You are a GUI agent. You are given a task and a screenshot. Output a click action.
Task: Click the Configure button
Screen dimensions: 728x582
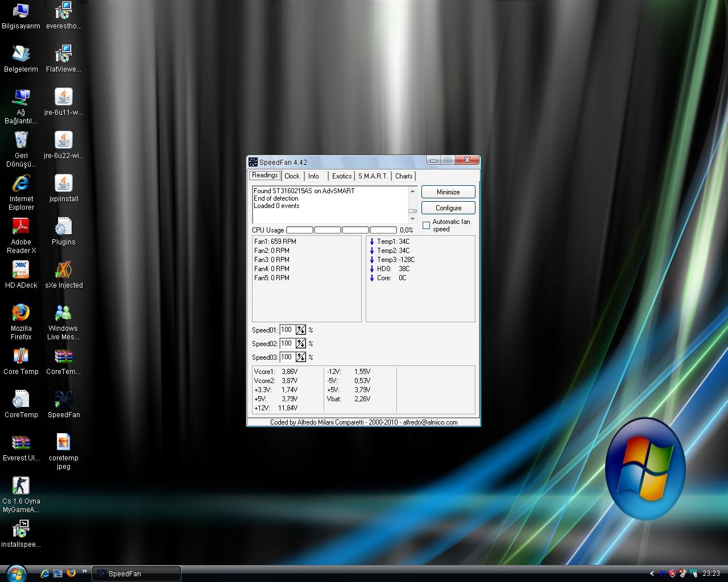pos(448,208)
